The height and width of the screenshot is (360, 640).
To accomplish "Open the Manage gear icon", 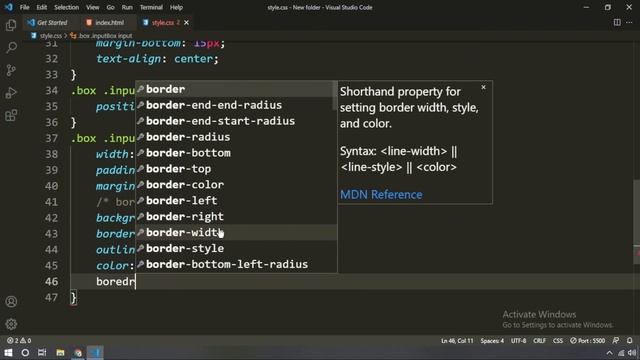I will coord(11,324).
